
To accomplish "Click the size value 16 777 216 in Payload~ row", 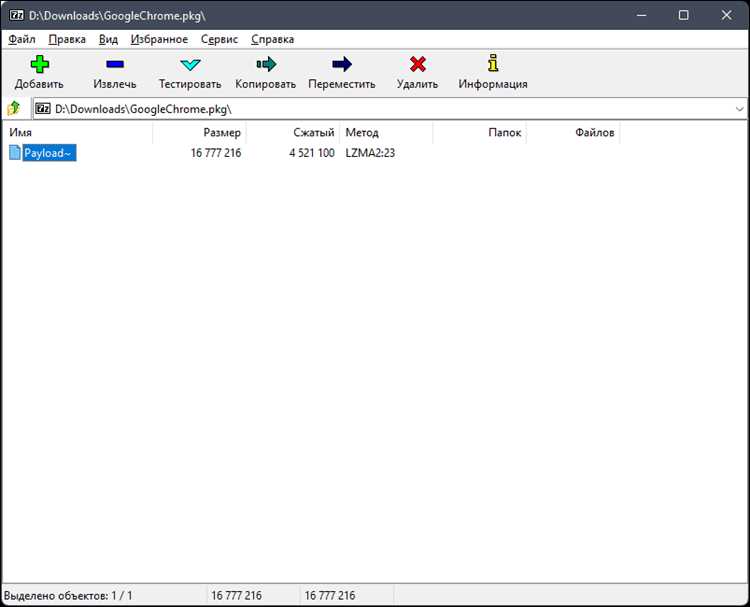I will pyautogui.click(x=216, y=153).
